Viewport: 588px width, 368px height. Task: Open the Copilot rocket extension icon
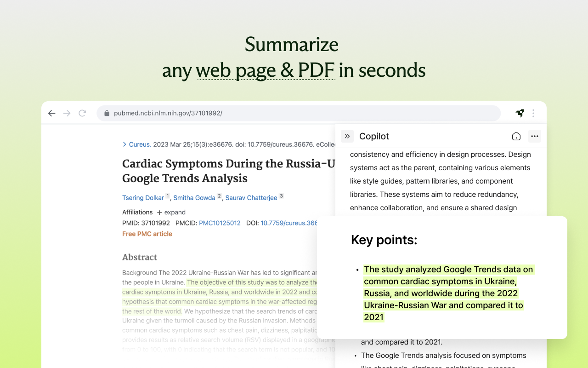(520, 113)
